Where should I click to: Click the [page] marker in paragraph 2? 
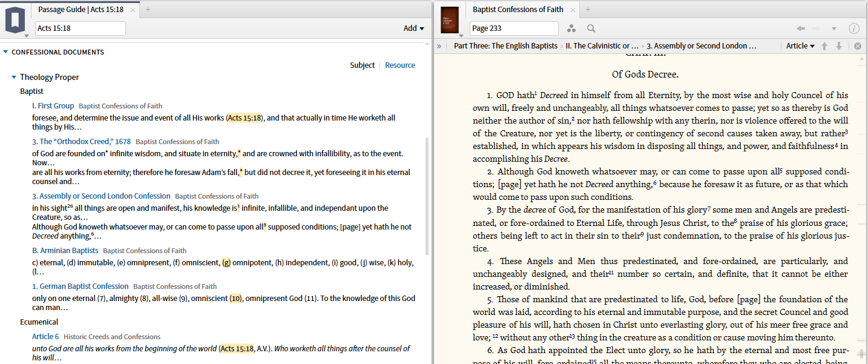[x=509, y=184]
